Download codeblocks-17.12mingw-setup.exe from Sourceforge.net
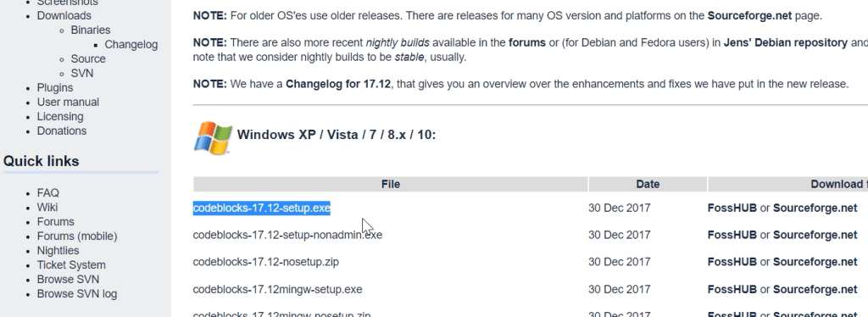Image resolution: width=868 pixels, height=317 pixels. (815, 289)
